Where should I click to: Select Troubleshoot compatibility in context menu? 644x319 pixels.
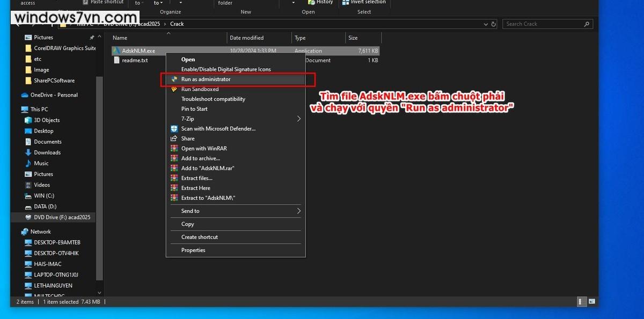[213, 99]
